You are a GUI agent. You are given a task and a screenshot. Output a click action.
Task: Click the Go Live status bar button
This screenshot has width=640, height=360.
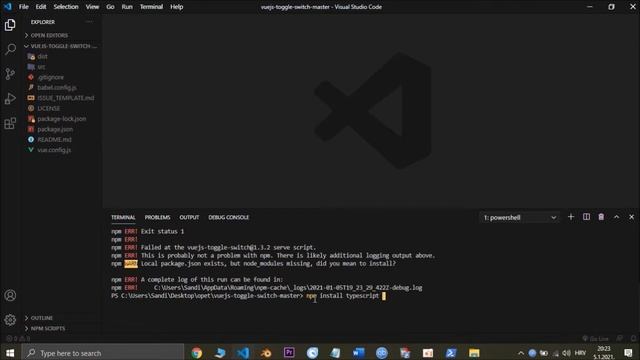595,338
